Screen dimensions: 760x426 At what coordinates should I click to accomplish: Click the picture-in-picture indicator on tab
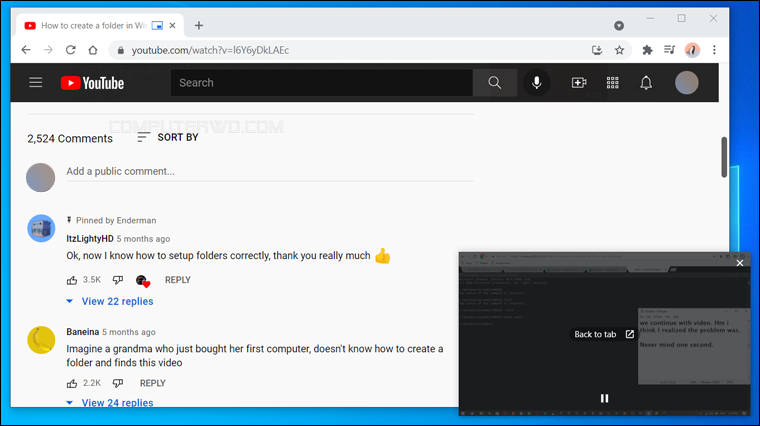click(x=157, y=26)
